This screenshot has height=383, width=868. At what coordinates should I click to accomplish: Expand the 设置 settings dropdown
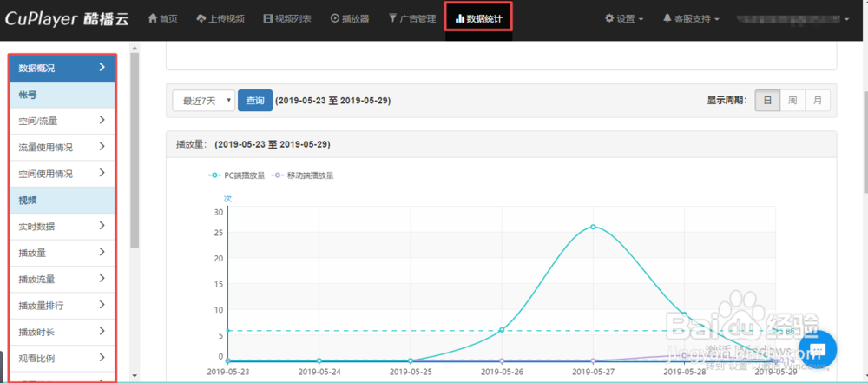624,19
